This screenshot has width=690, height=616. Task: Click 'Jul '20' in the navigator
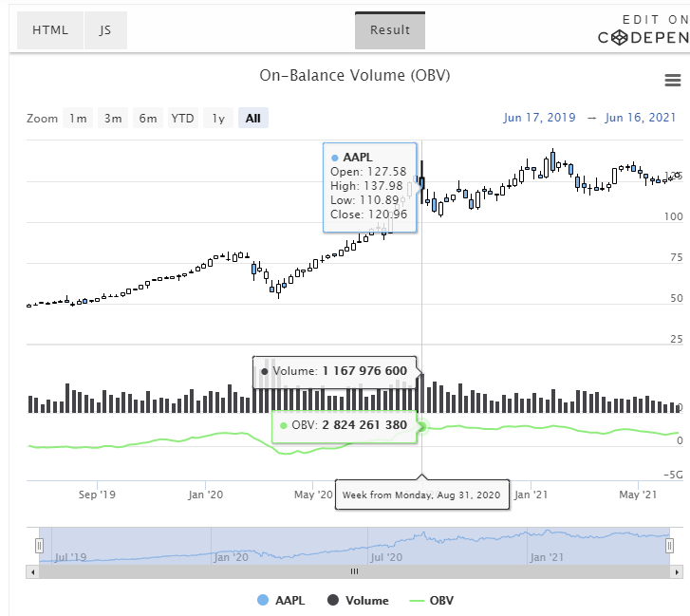(386, 557)
